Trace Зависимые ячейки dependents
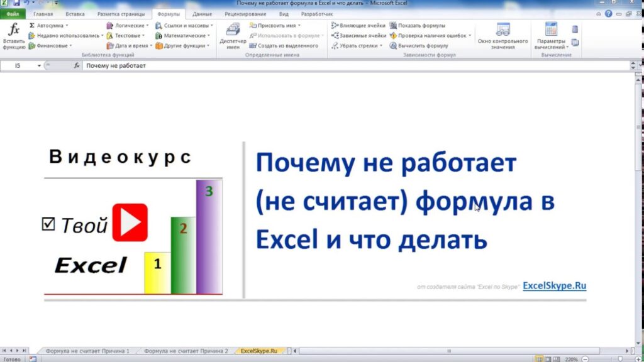 358,36
